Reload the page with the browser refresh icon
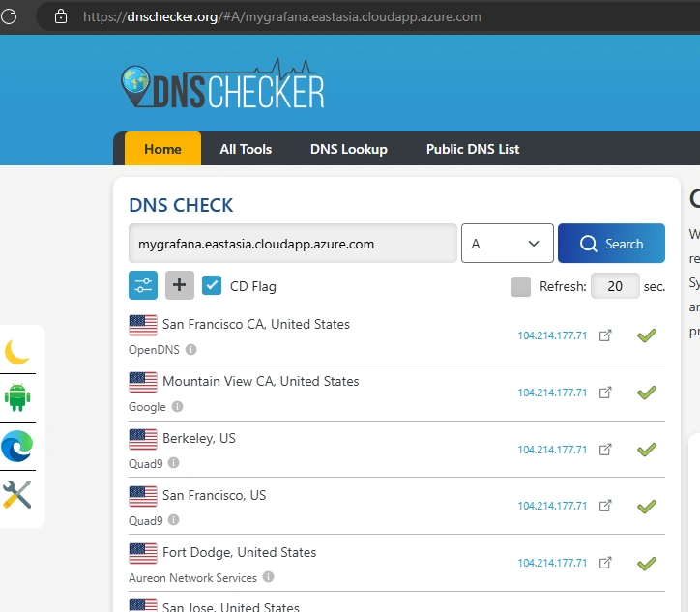 tap(9, 16)
